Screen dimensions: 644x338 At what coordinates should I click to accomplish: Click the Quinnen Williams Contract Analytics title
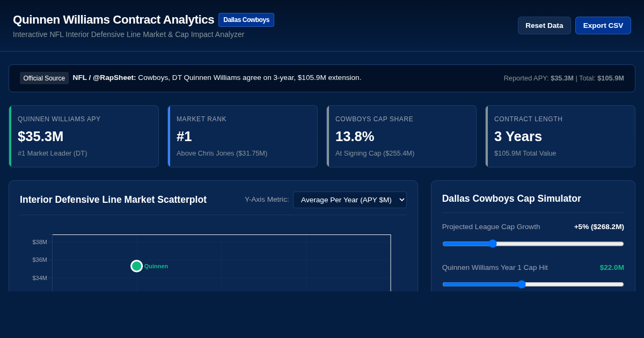113,20
